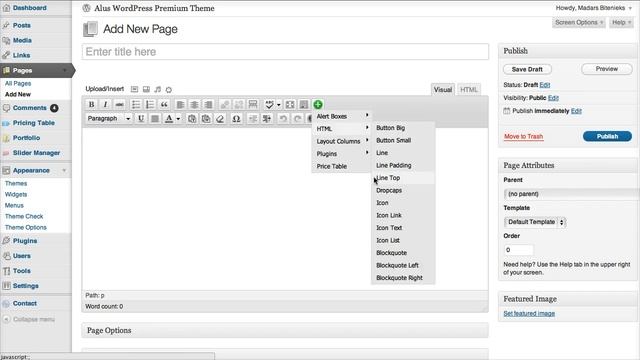640x360 pixels.
Task: Click the Order number field
Action: (x=518, y=250)
